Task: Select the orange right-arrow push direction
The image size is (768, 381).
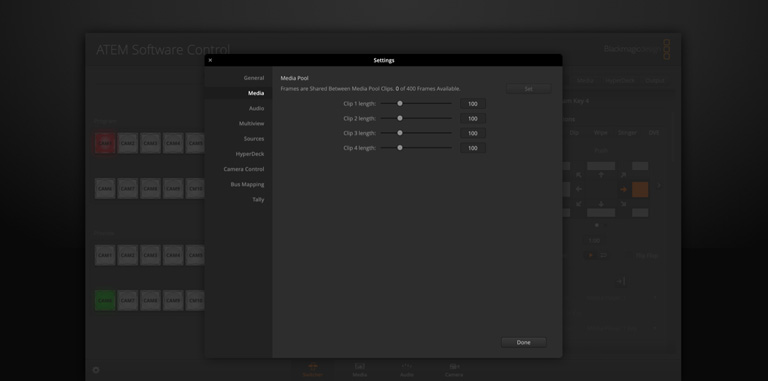Action: tap(624, 190)
